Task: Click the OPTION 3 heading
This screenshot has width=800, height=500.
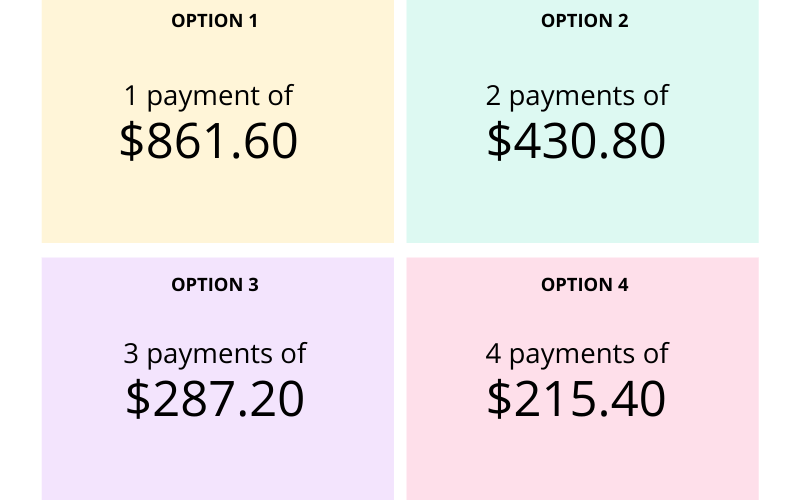Action: tap(214, 285)
